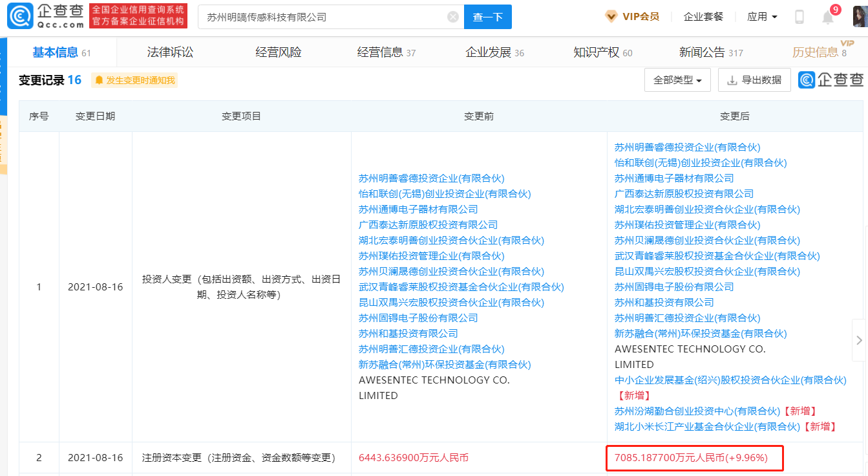Open the 应用 dropdown menu
Viewport: 868px width, 476px height.
pyautogui.click(x=762, y=17)
